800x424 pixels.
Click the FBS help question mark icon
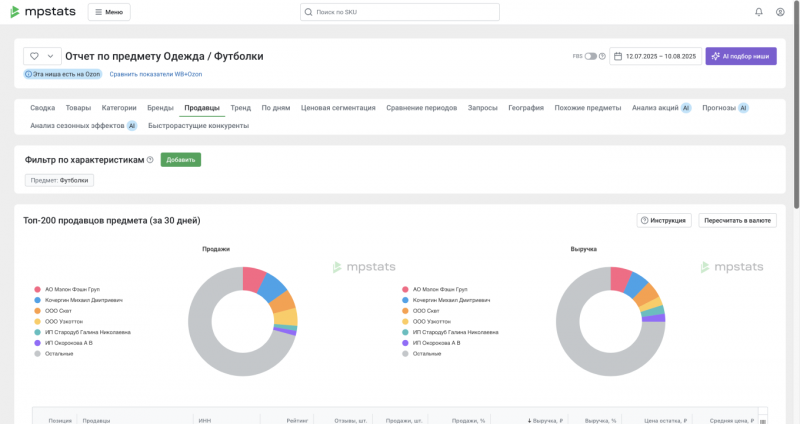(x=602, y=57)
